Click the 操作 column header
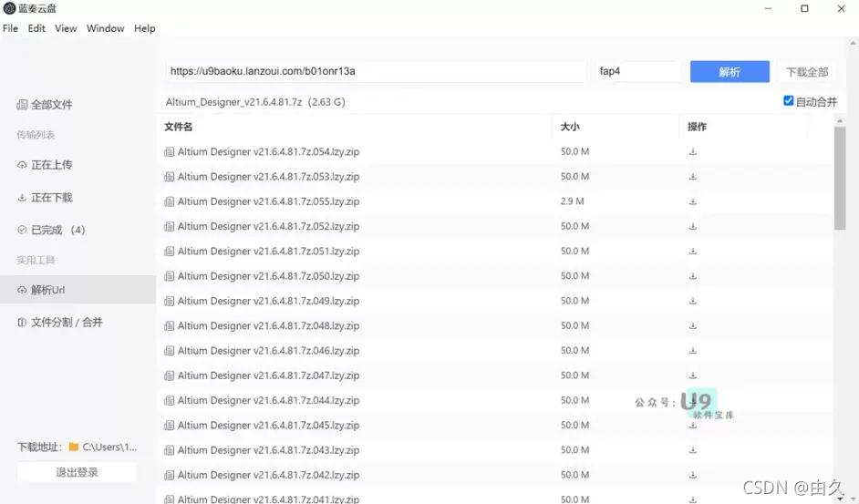This screenshot has height=504, width=859. click(697, 127)
